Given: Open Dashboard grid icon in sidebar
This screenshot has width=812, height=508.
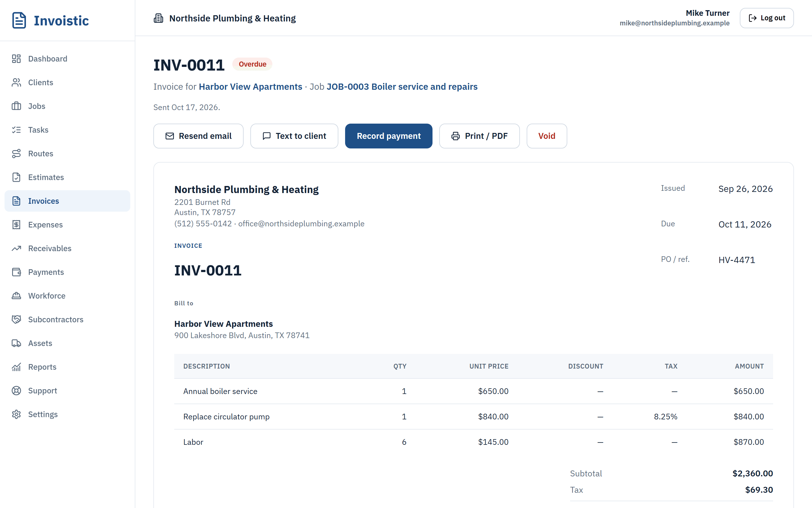Looking at the screenshot, I should 16,59.
